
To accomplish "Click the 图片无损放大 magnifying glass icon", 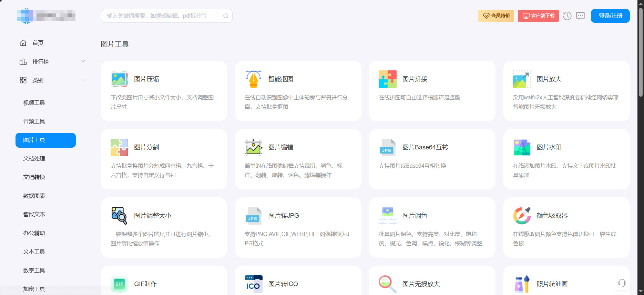I will click(388, 284).
